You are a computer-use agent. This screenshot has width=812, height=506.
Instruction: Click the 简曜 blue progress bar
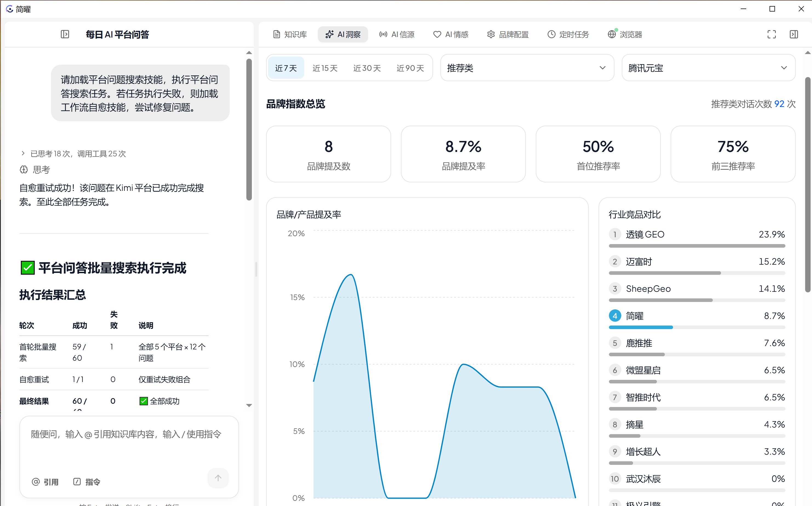coord(641,327)
